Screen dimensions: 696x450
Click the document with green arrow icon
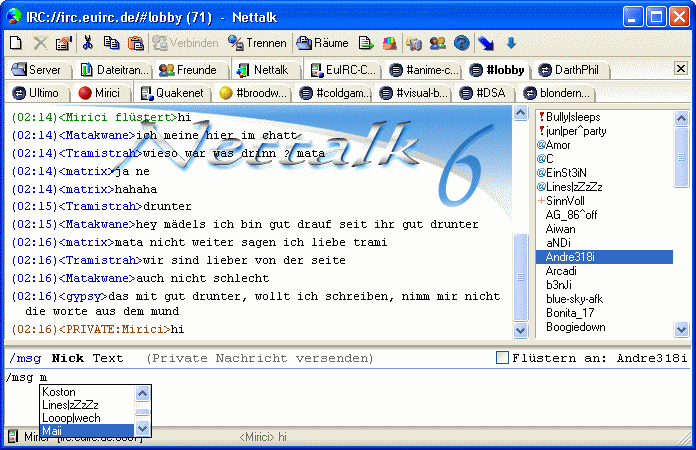point(366,43)
